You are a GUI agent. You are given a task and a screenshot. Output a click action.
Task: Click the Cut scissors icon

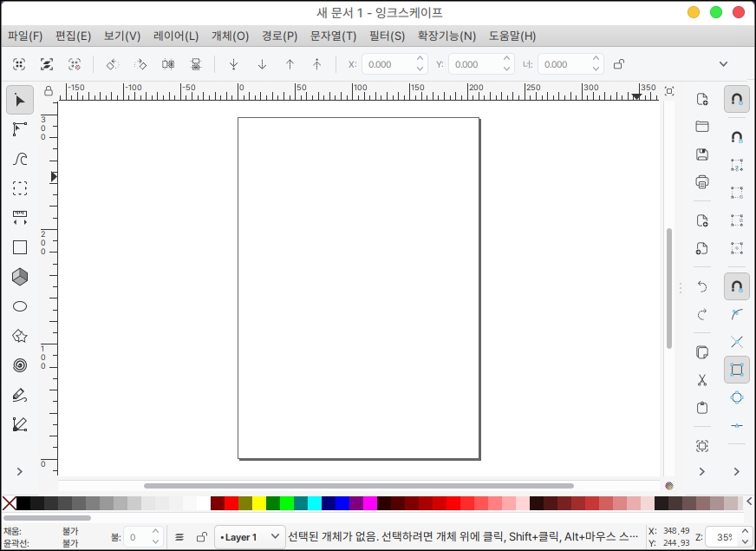(x=702, y=380)
